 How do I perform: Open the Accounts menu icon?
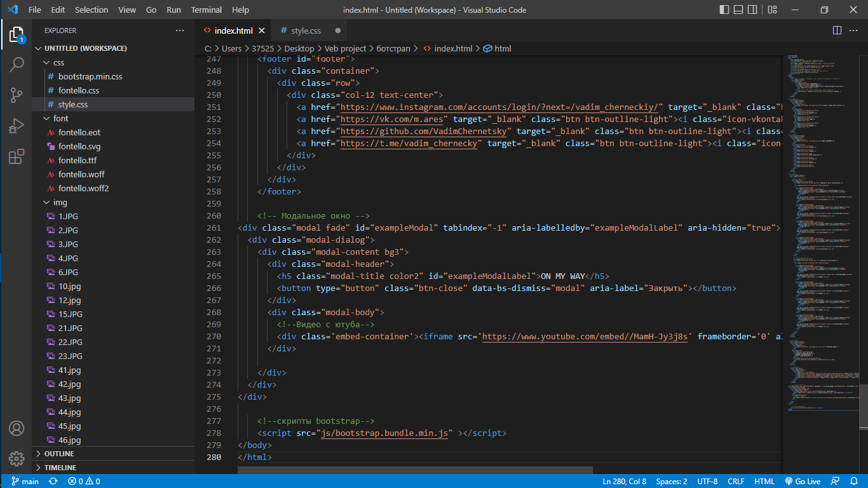coord(17,428)
